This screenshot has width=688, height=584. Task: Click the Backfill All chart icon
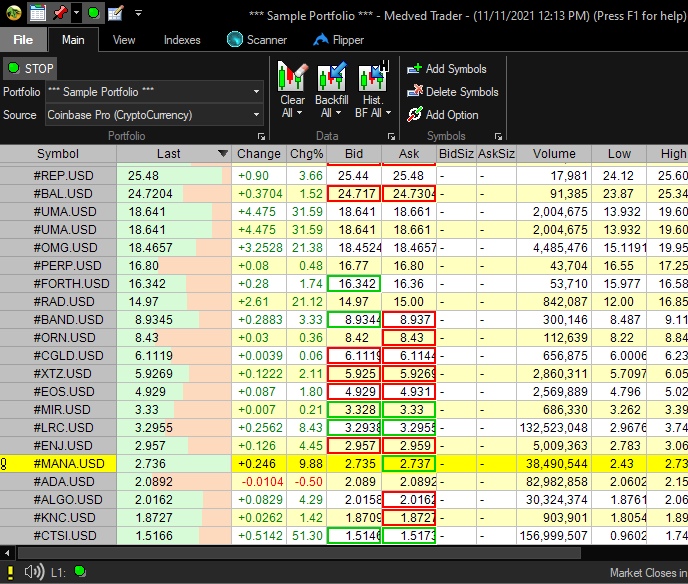tap(332, 76)
